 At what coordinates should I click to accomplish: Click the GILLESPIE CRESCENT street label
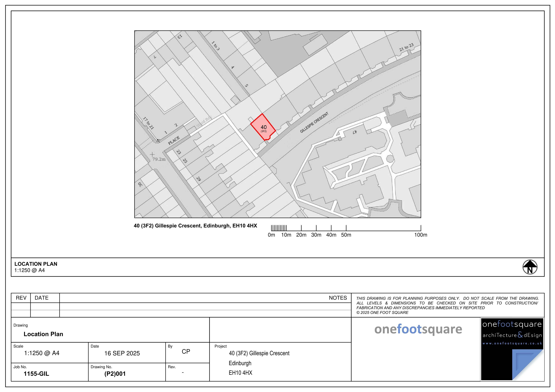click(x=314, y=123)
